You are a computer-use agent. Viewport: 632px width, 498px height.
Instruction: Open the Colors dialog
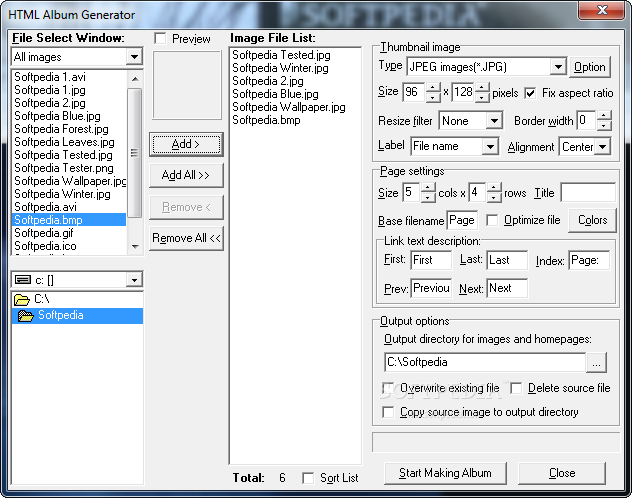point(592,220)
